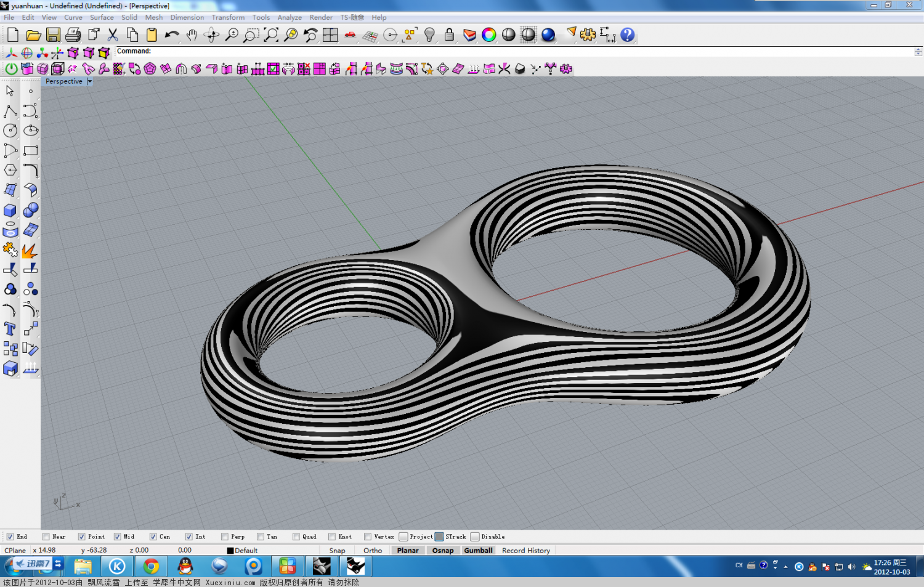Open the Layers icon

pyautogui.click(x=469, y=35)
